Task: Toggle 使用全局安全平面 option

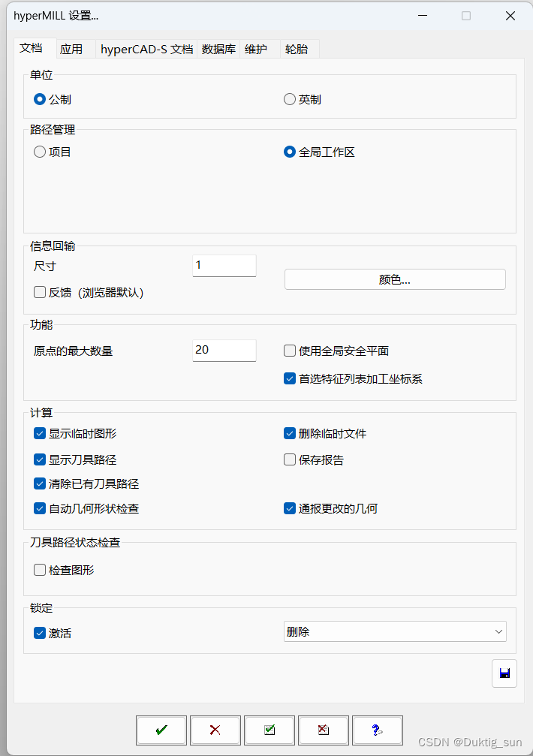Action: 289,350
